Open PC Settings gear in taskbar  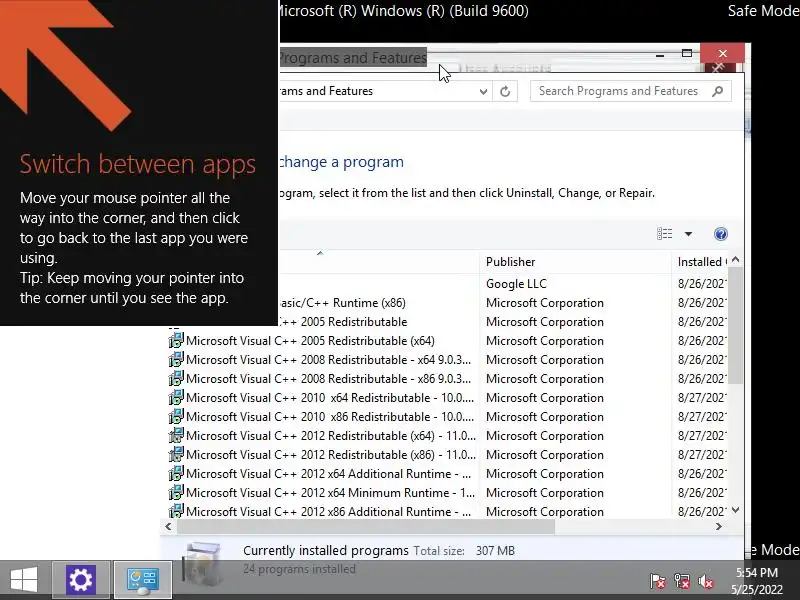pos(81,580)
